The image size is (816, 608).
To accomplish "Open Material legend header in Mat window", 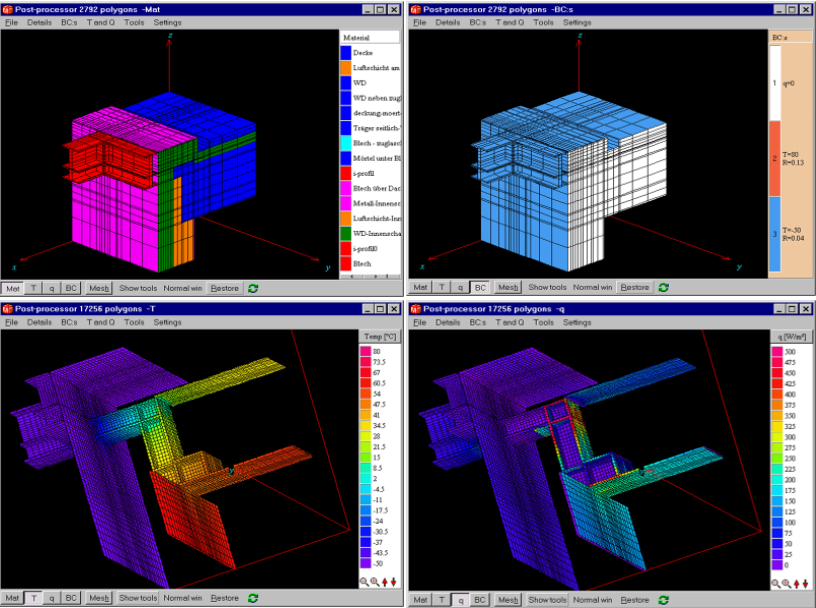I will pyautogui.click(x=370, y=37).
